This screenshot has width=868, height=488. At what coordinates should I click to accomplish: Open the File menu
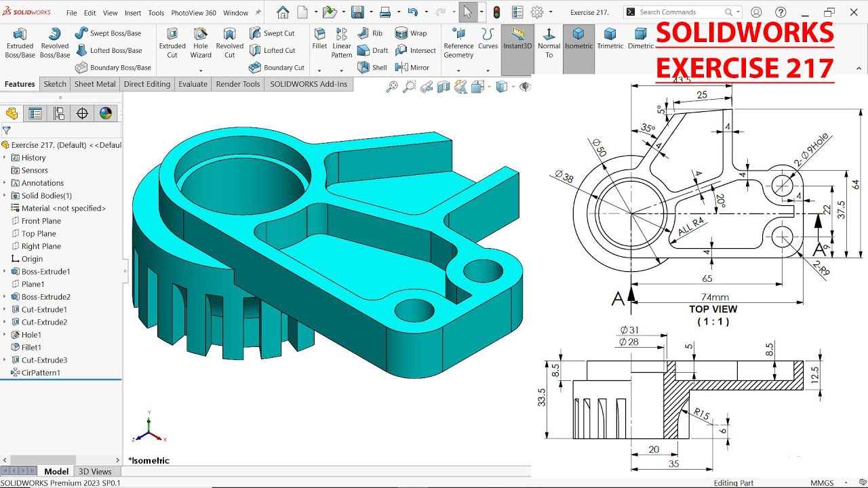click(71, 13)
